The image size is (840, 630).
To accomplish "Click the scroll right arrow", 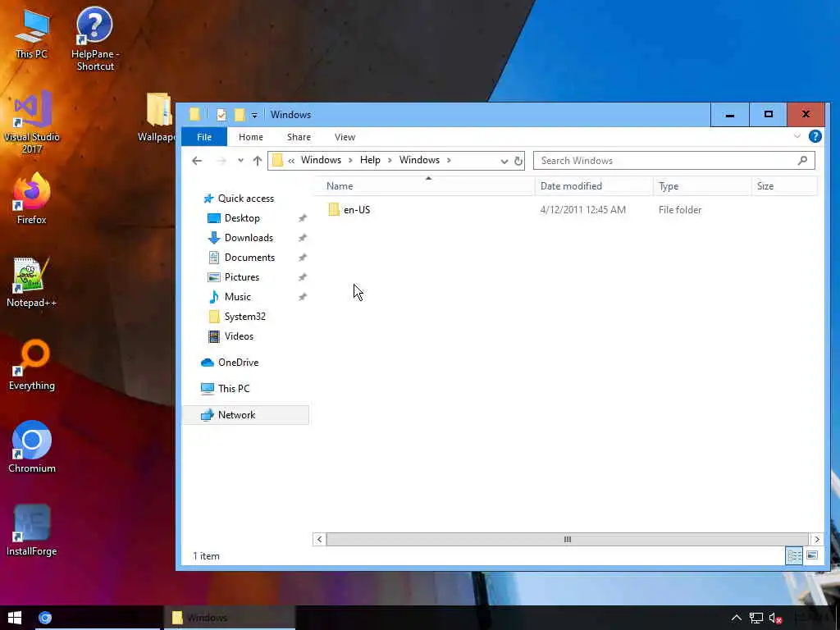I will pyautogui.click(x=817, y=540).
